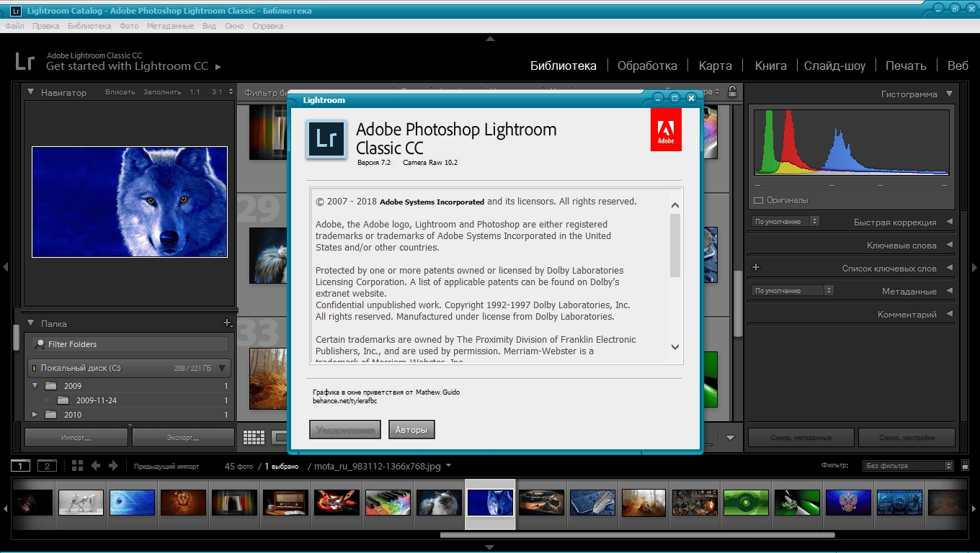The width and height of the screenshot is (980, 553).
Task: Click the search icon in Filter Folders
Action: (x=40, y=344)
